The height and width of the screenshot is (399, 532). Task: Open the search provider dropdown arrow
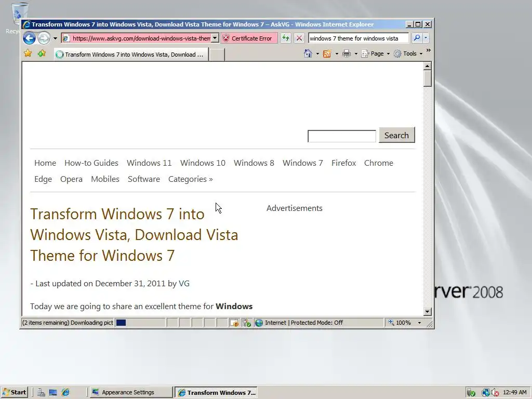(426, 38)
